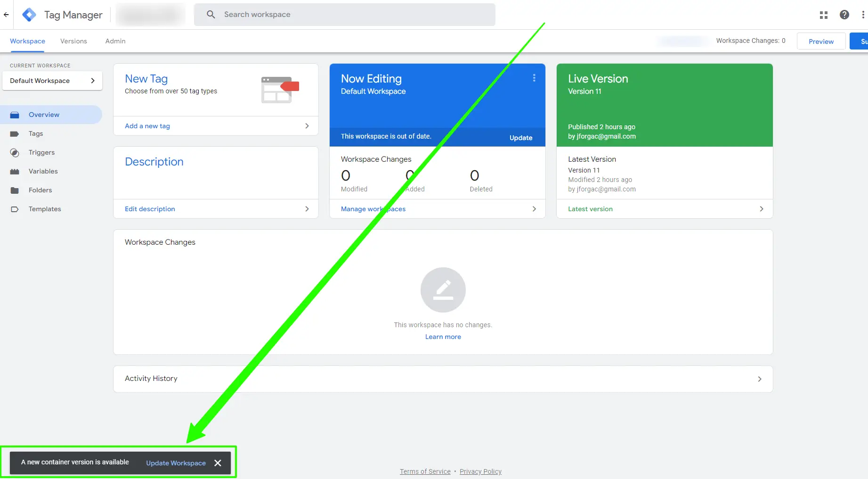Switch to the Workspace tab
The height and width of the screenshot is (479, 868).
pos(27,41)
